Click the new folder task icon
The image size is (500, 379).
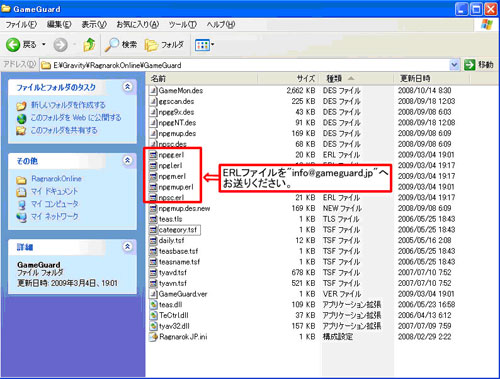21,106
